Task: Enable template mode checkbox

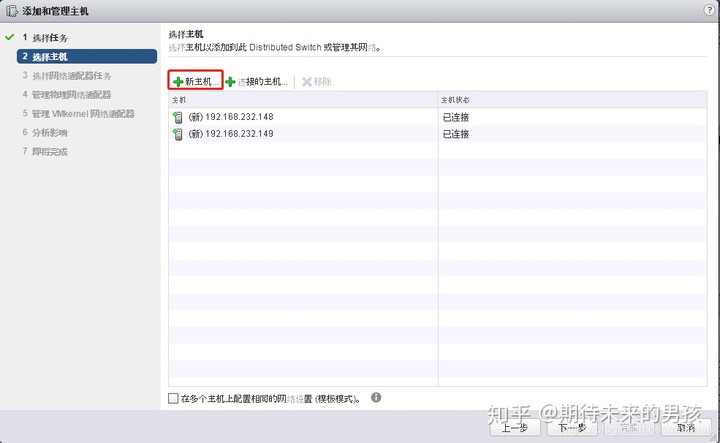Action: [173, 398]
